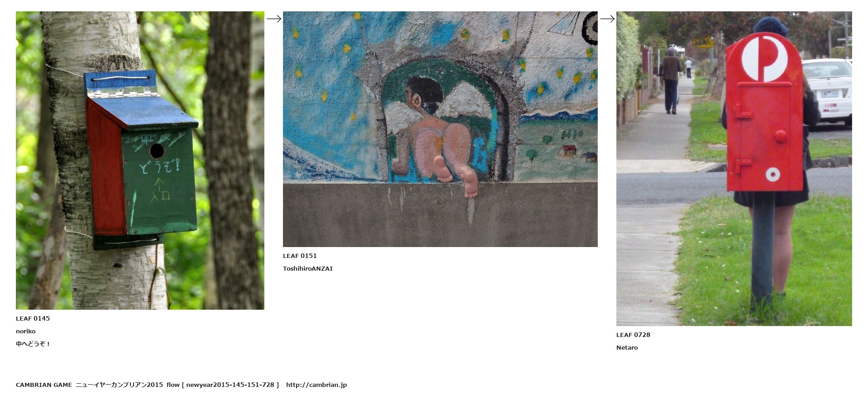Select the LEAF 0151 label

pos(300,256)
